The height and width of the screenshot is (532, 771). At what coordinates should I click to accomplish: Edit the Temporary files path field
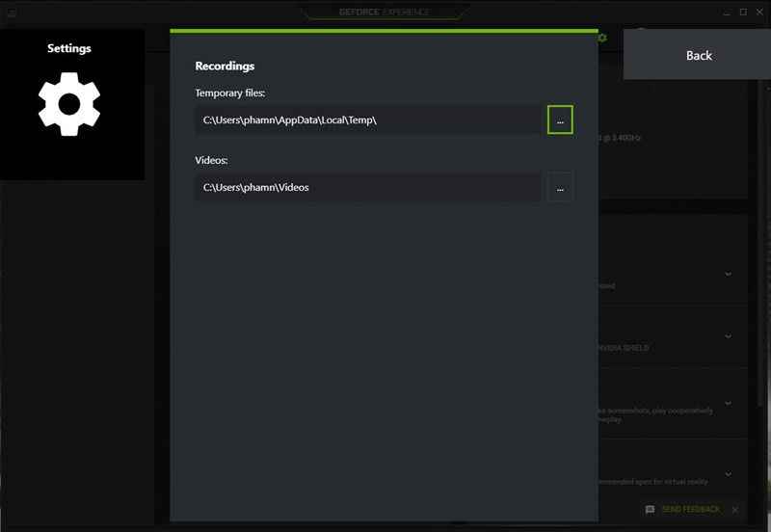click(368, 120)
